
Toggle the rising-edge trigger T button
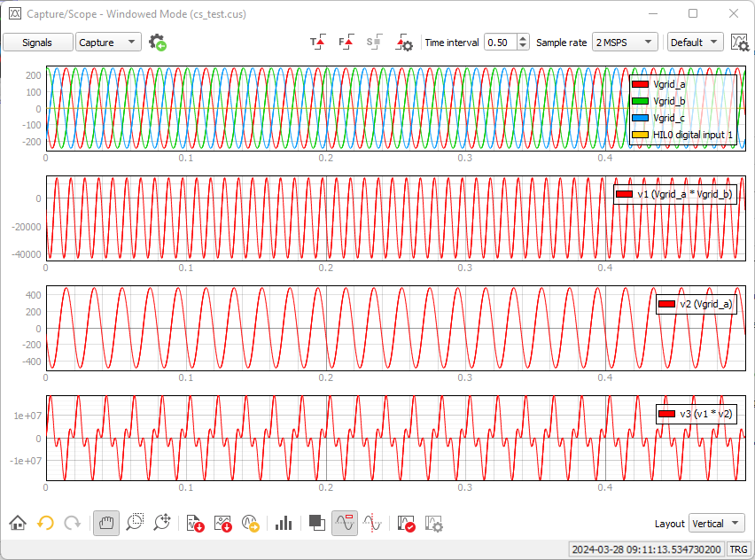[317, 43]
